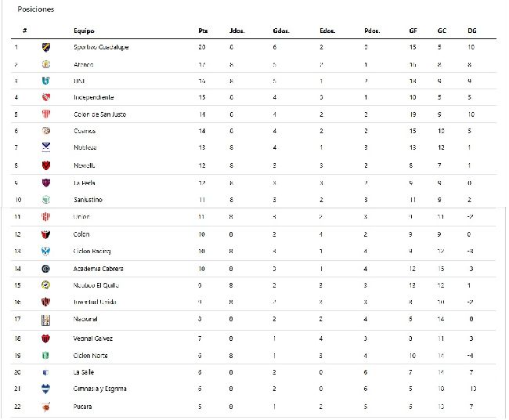
Task: Click the Gimnasia y Esgrima crest
Action: click(45, 389)
